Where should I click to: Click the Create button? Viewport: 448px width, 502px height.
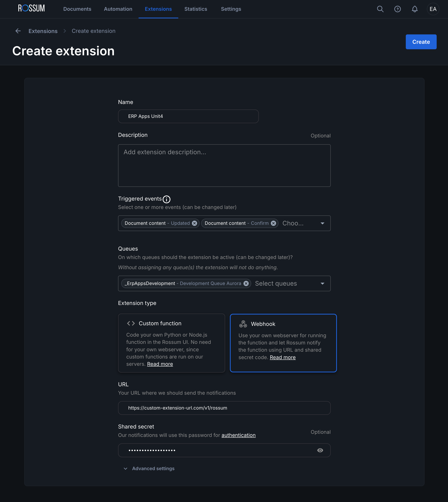421,42
